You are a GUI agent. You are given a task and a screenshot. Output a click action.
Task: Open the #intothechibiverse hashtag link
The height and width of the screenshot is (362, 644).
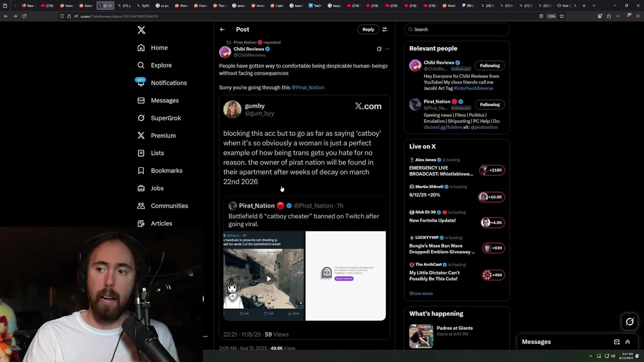(473, 88)
